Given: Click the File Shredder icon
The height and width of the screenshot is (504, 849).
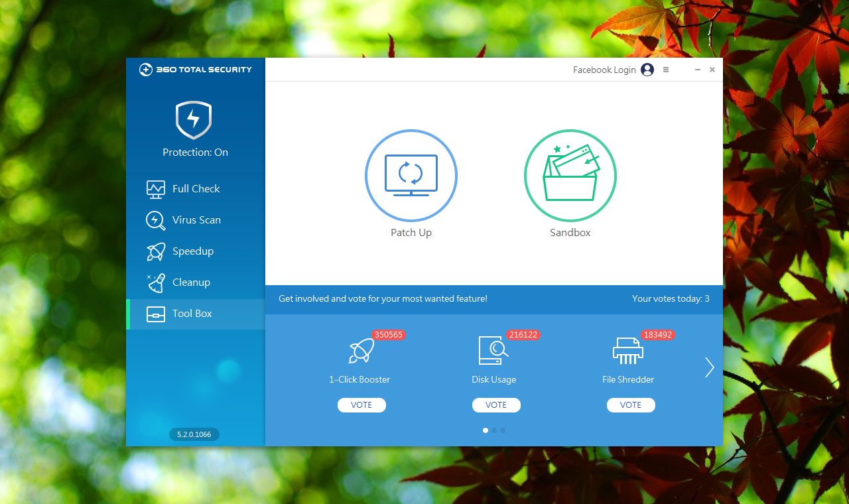Looking at the screenshot, I should pyautogui.click(x=628, y=351).
